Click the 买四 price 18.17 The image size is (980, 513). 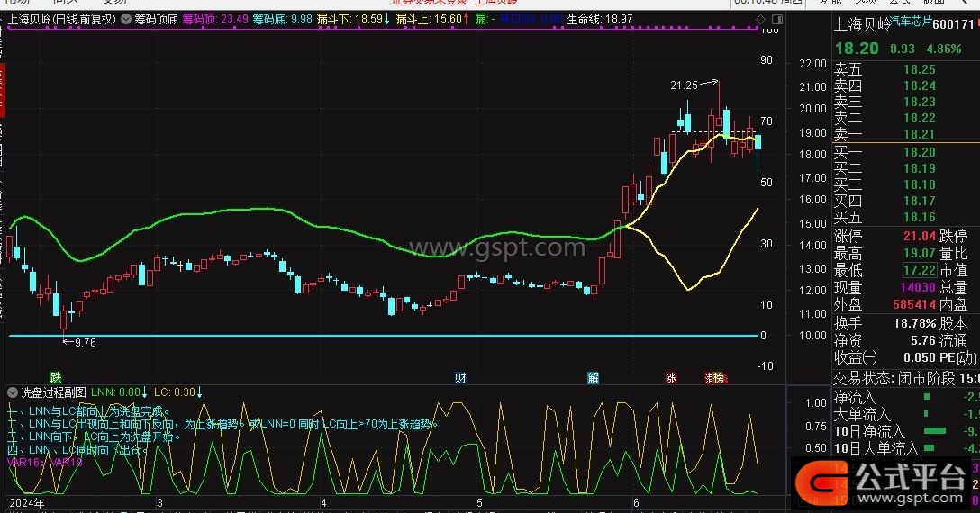click(920, 202)
